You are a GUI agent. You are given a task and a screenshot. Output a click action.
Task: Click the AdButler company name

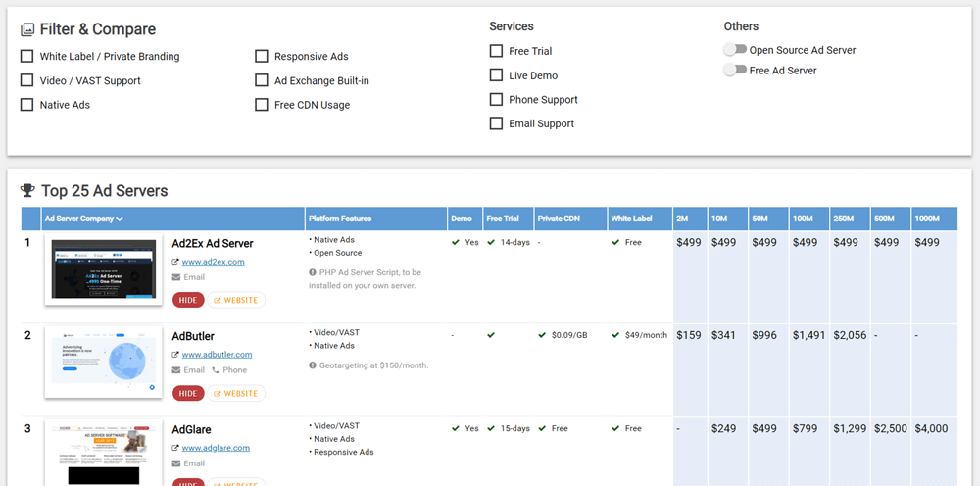(193, 336)
